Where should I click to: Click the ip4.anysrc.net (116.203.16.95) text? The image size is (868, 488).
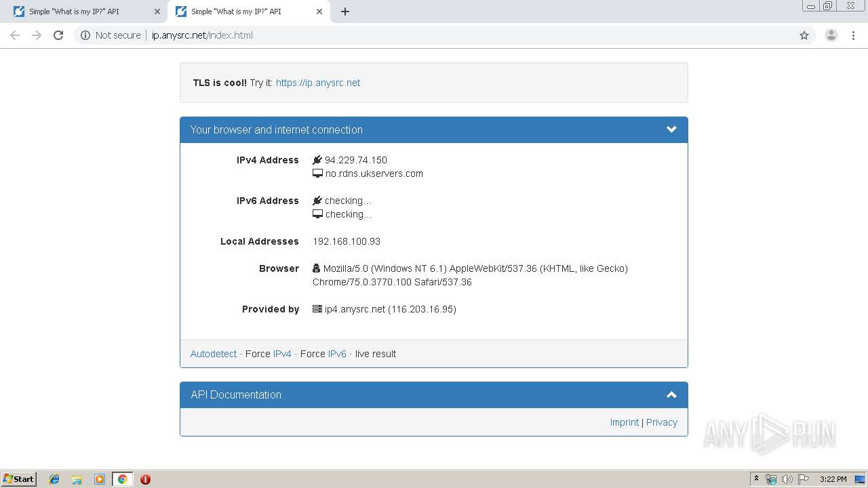(391, 309)
